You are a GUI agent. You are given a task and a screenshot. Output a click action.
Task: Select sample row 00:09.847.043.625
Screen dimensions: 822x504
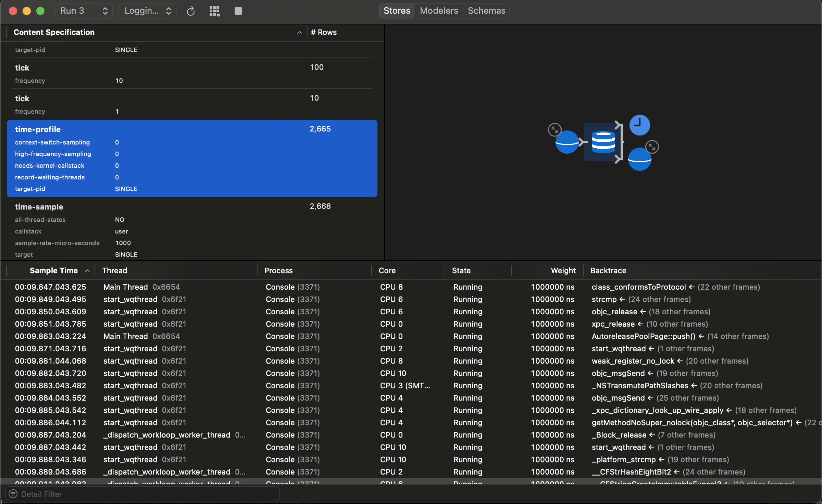411,287
